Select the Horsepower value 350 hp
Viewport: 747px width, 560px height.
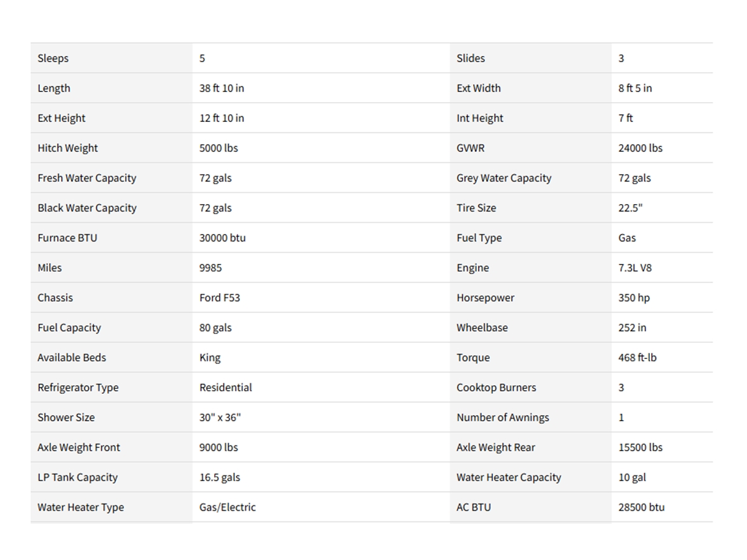[634, 297]
